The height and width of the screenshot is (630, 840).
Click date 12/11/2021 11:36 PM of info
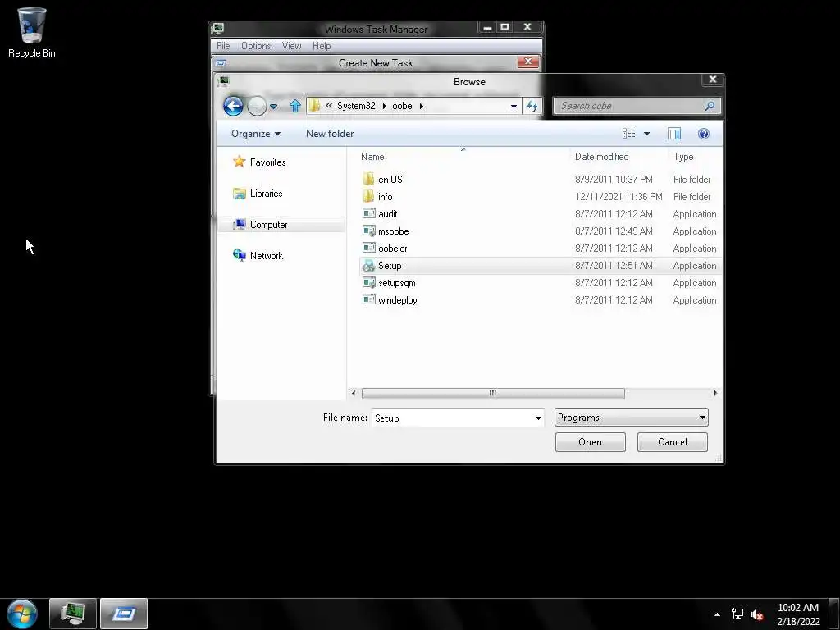[x=619, y=197]
